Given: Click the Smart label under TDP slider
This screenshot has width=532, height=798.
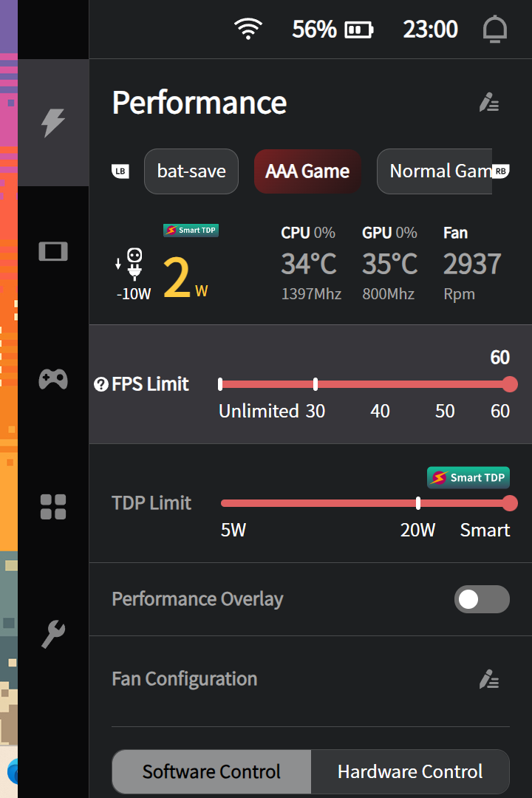Looking at the screenshot, I should pos(485,531).
